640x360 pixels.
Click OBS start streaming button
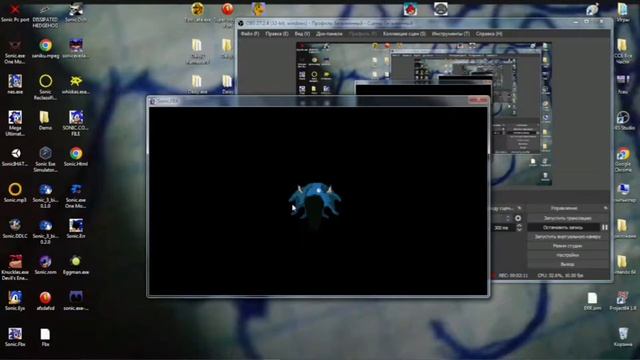point(567,218)
